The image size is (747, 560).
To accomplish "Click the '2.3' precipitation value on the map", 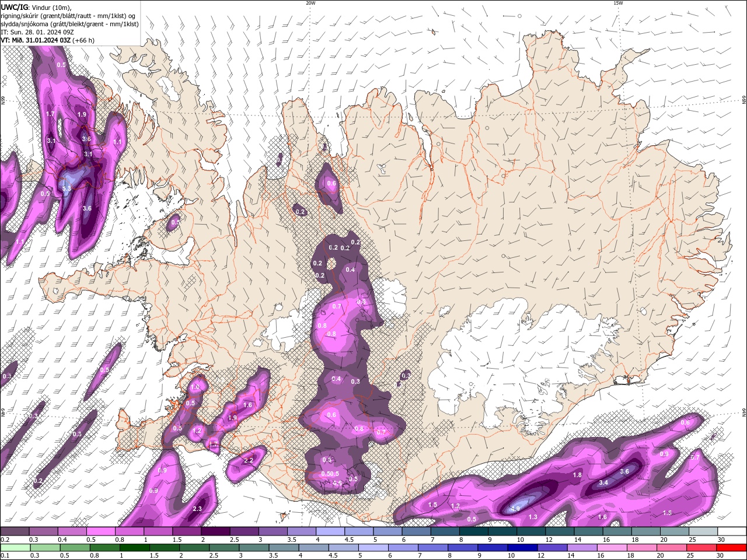I will (x=197, y=509).
